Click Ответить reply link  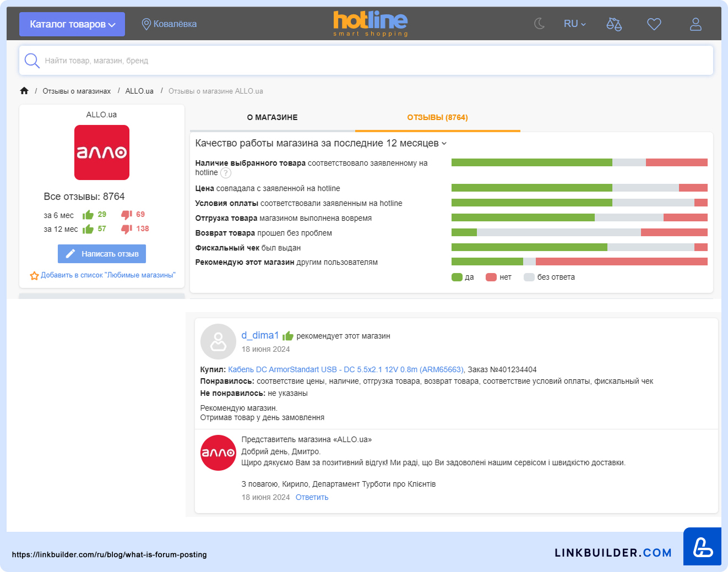[312, 497]
